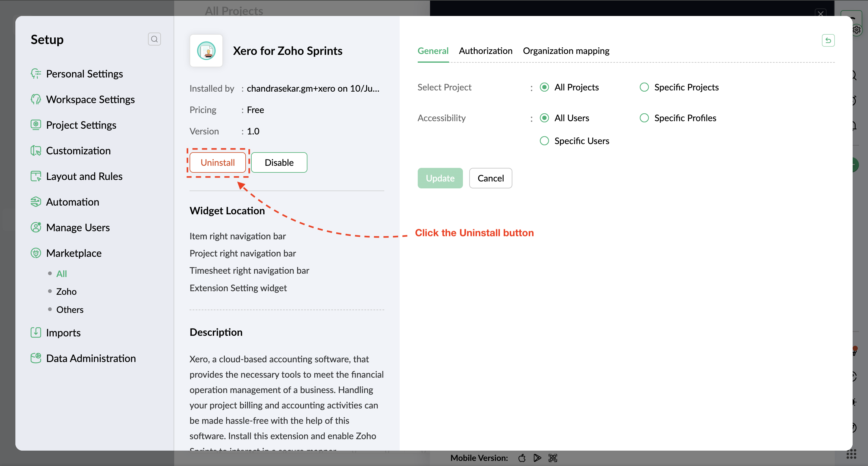This screenshot has height=466, width=868.
Task: Collapse the Marketplace section
Action: [74, 253]
